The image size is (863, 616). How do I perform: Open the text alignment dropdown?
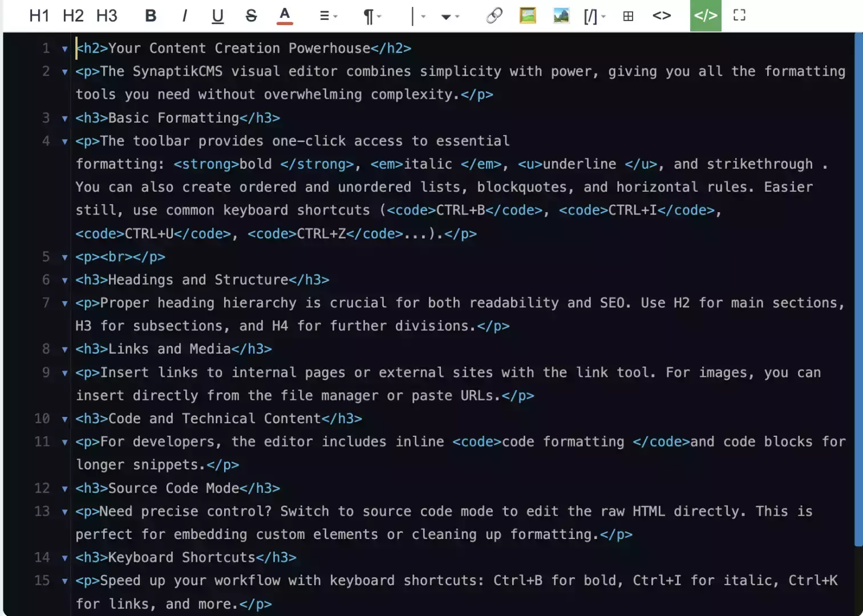pos(328,15)
